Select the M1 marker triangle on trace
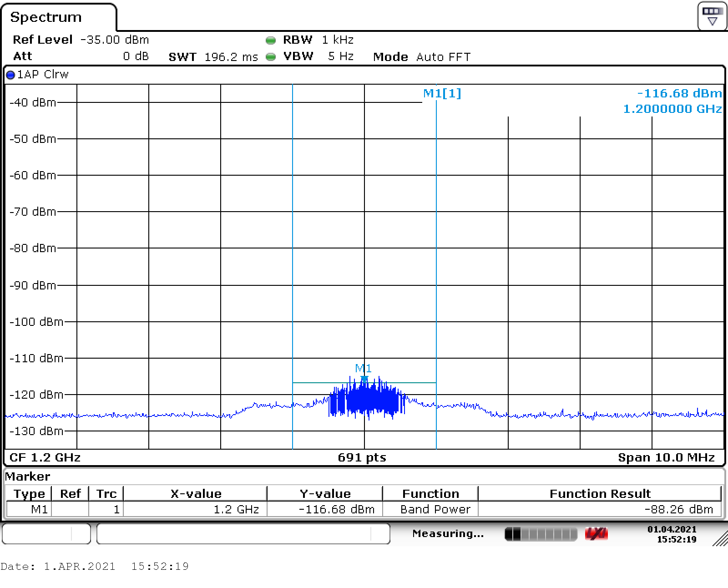Screen dimensions: 728x588 pyautogui.click(x=364, y=379)
